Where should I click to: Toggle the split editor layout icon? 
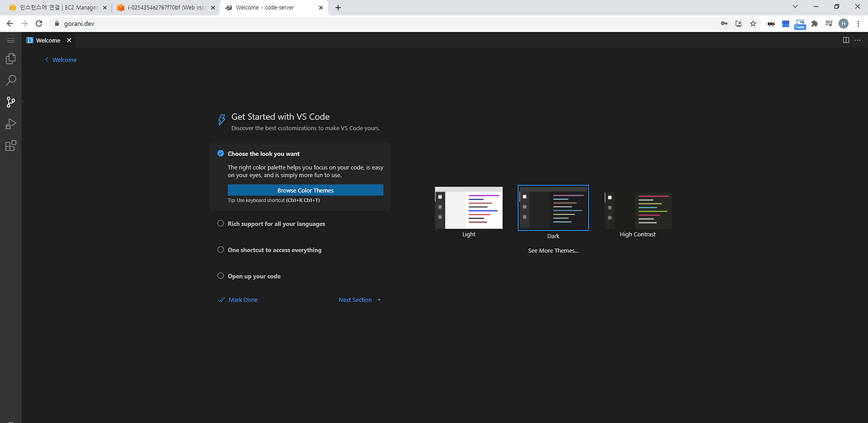coord(846,40)
